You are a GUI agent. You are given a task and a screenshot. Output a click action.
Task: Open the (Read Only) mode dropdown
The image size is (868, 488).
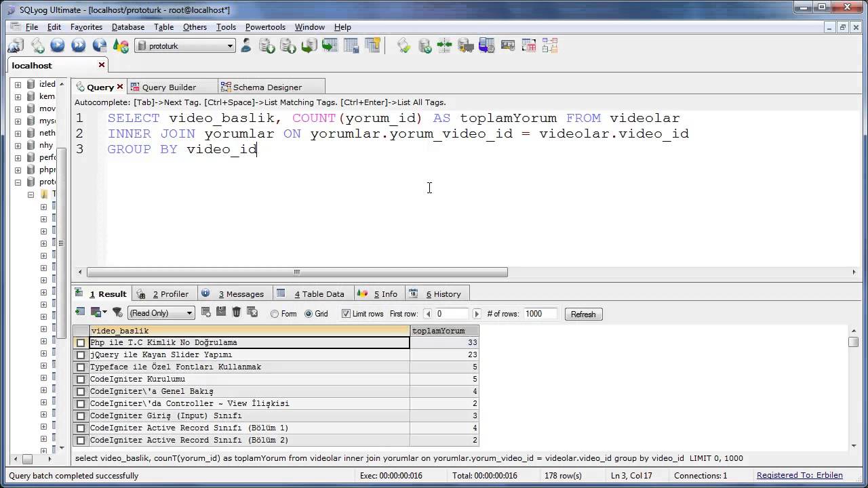tap(189, 313)
